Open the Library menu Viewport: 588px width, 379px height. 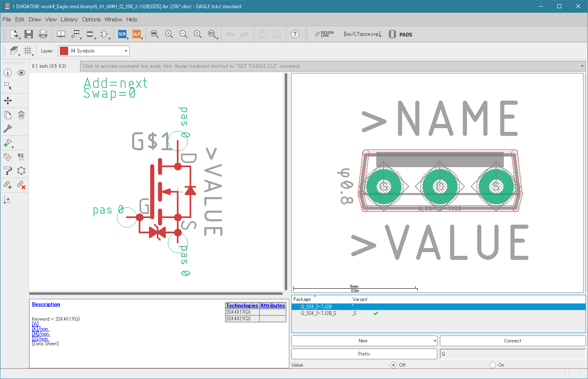(69, 19)
